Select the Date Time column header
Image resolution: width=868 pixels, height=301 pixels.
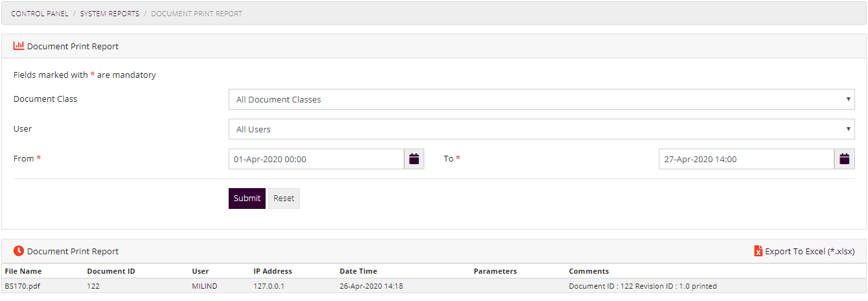coord(358,271)
